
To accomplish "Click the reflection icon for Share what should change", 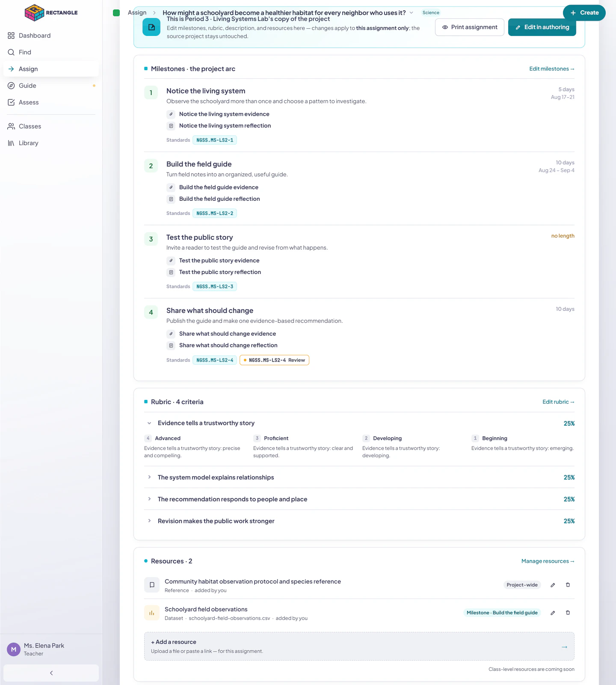I will click(171, 345).
